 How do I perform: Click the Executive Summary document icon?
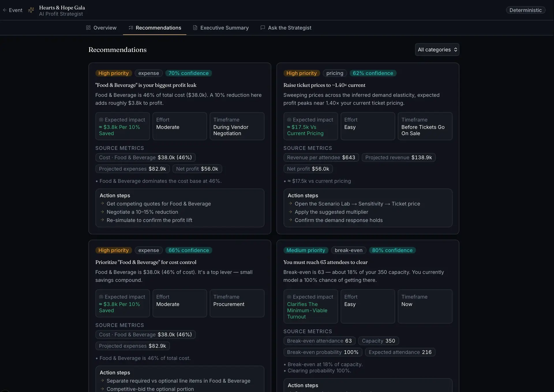coord(195,28)
